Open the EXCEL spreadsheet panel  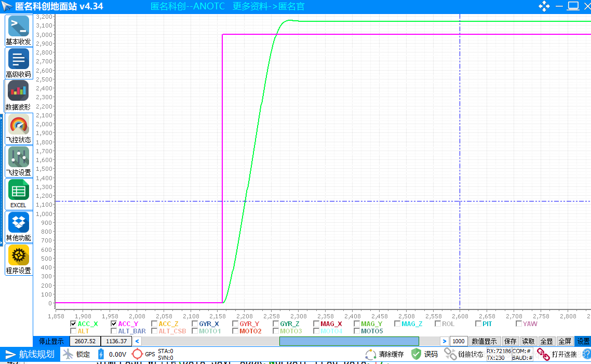pyautogui.click(x=19, y=194)
